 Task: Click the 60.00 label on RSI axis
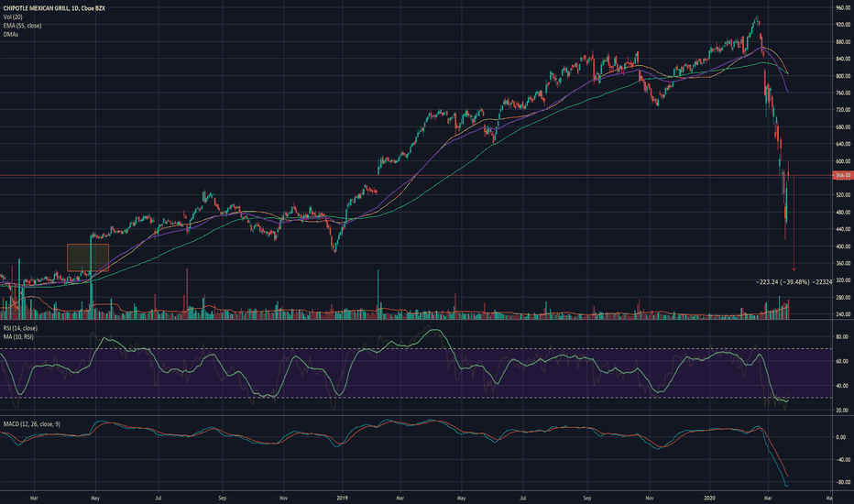tap(841, 361)
